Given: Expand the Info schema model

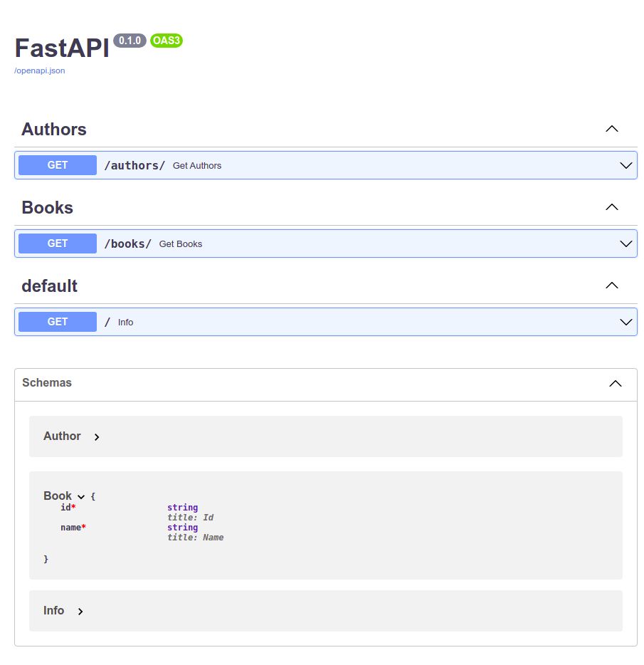Looking at the screenshot, I should tap(80, 611).
